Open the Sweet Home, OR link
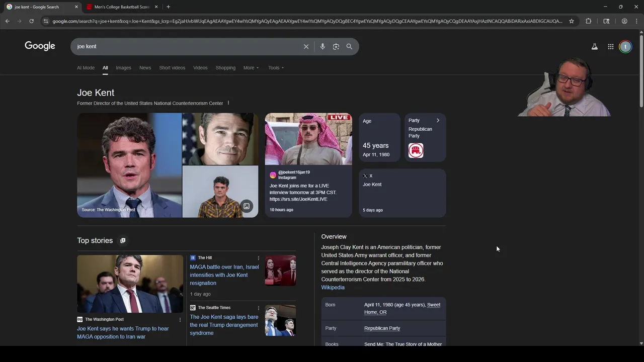 [x=402, y=308]
